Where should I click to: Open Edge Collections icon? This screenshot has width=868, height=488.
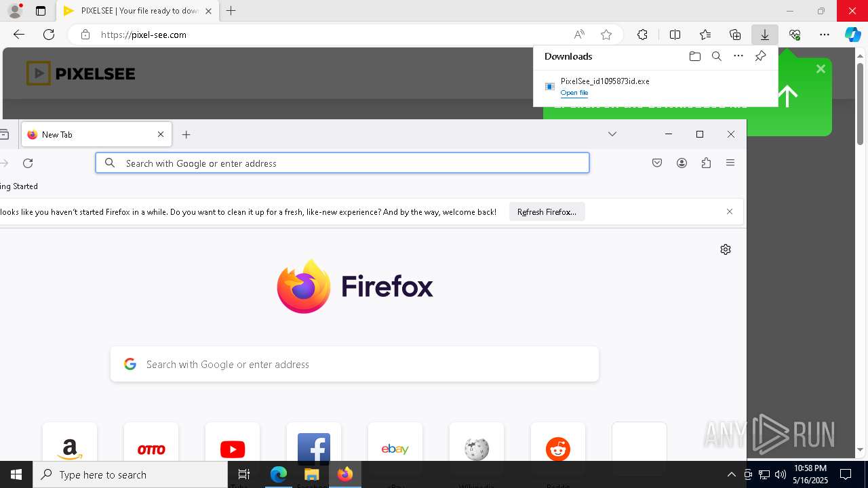tap(735, 35)
